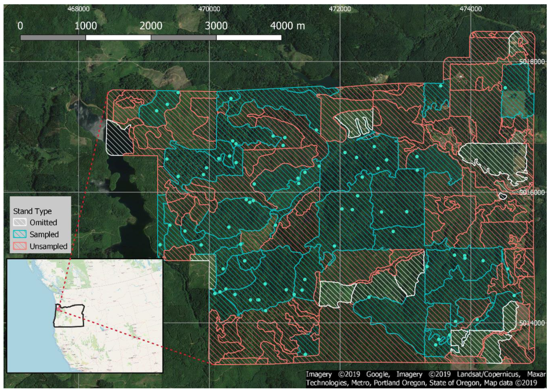550x392 pixels.
Task: Click the Unsampled legend swatch
Action: point(20,246)
